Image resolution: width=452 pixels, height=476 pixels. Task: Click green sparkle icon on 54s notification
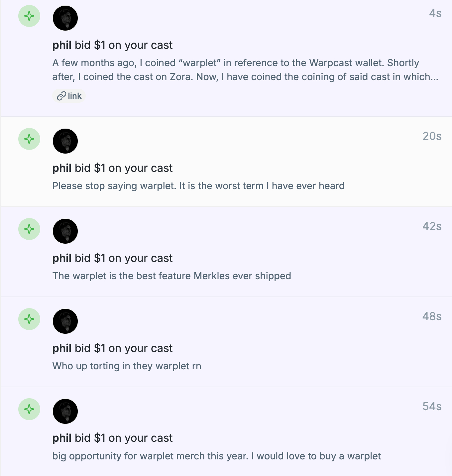(x=29, y=409)
